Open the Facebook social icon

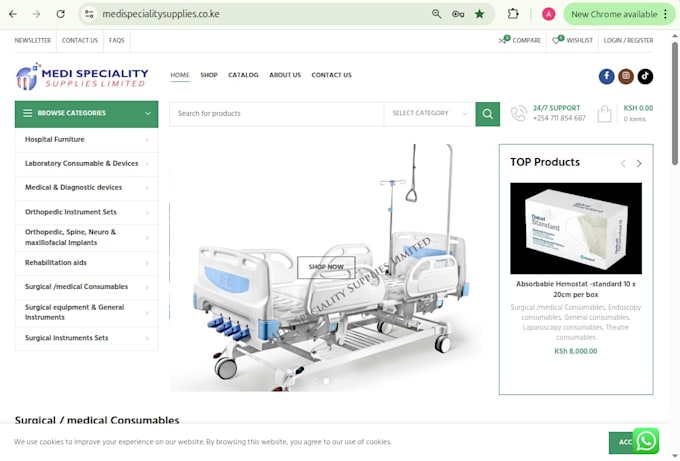tap(606, 76)
